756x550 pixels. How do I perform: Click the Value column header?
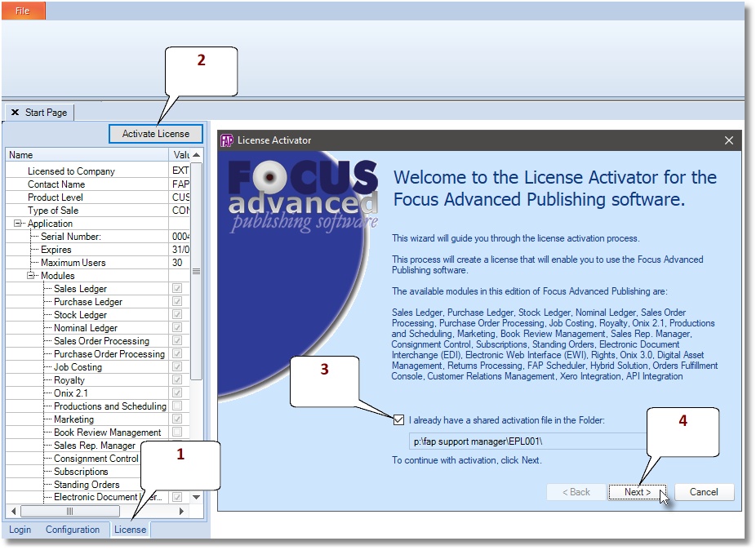pos(180,155)
